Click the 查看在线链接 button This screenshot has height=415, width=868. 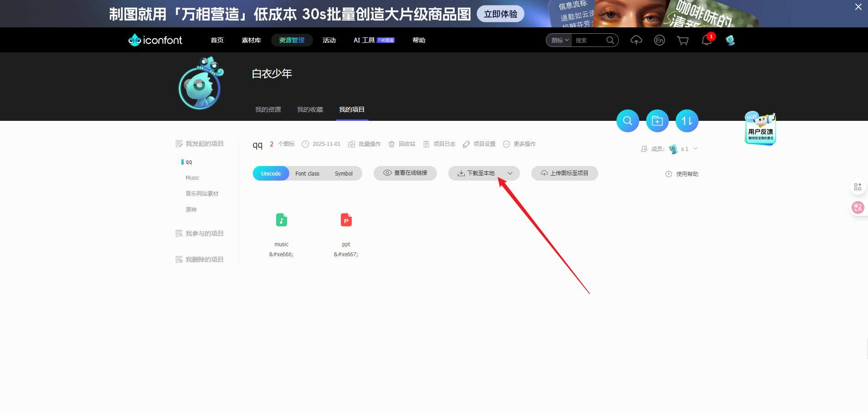point(405,173)
